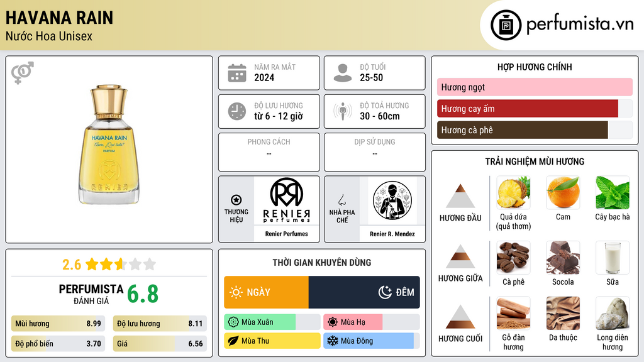Click the perfumista.vn bottle logo icon
Viewport: 644px width, 362px height.
click(506, 25)
